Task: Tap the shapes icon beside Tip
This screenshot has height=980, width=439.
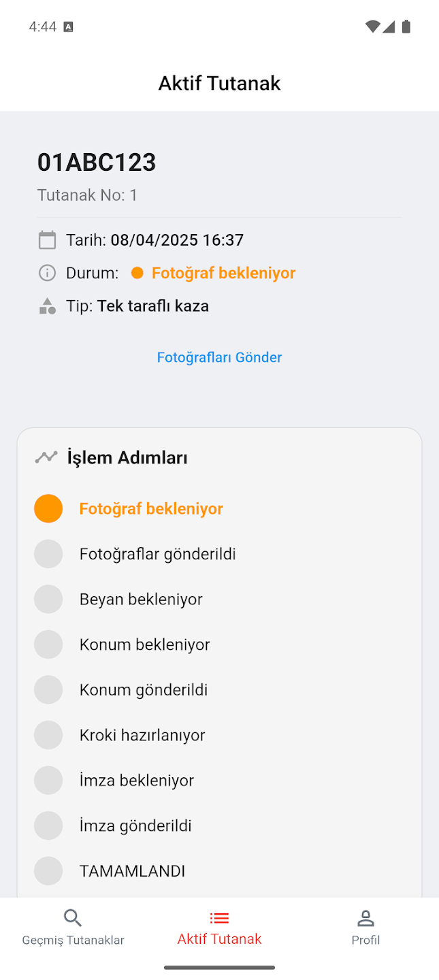Action: tap(47, 306)
